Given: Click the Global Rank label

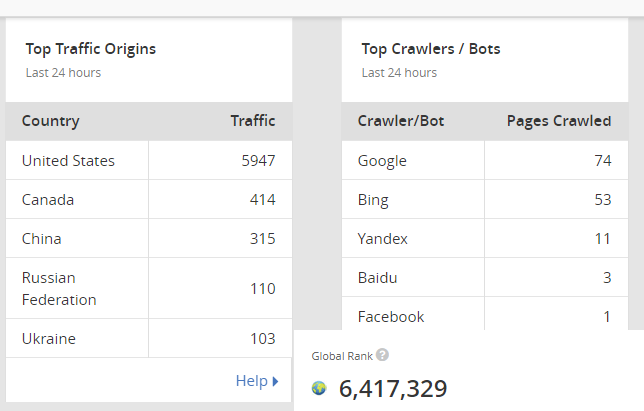Looking at the screenshot, I should [342, 356].
